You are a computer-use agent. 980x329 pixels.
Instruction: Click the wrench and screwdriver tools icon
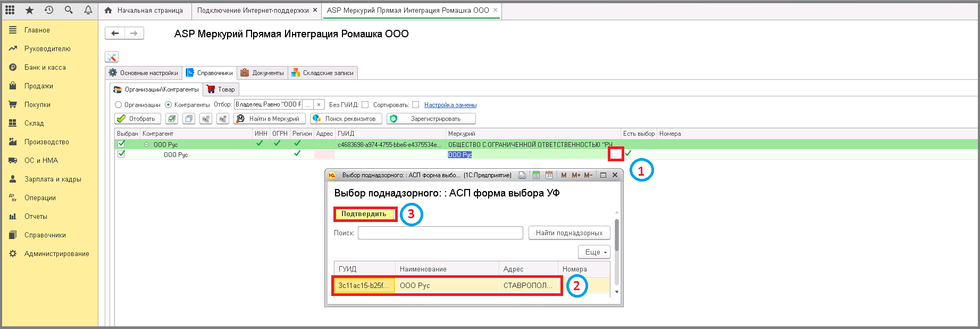(x=112, y=57)
